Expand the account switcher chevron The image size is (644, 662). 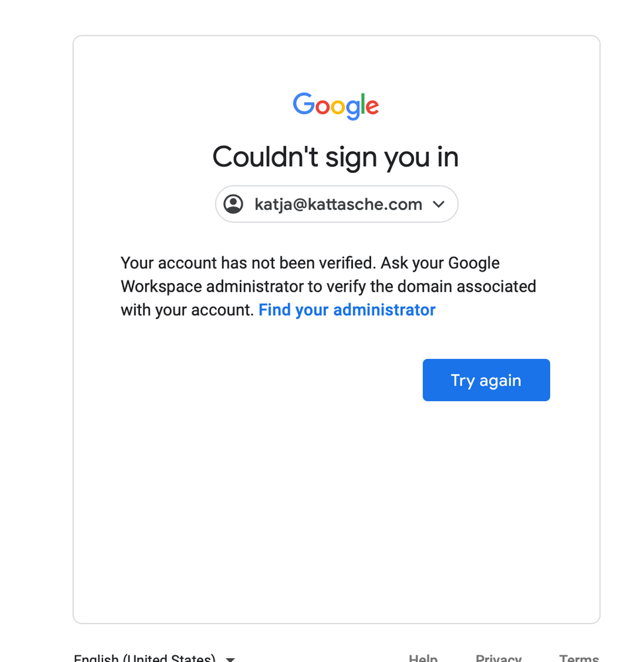(x=439, y=204)
